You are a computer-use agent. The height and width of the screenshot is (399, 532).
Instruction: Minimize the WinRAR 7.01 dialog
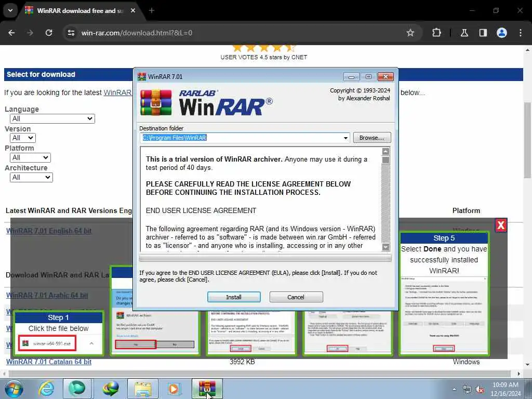(x=351, y=77)
